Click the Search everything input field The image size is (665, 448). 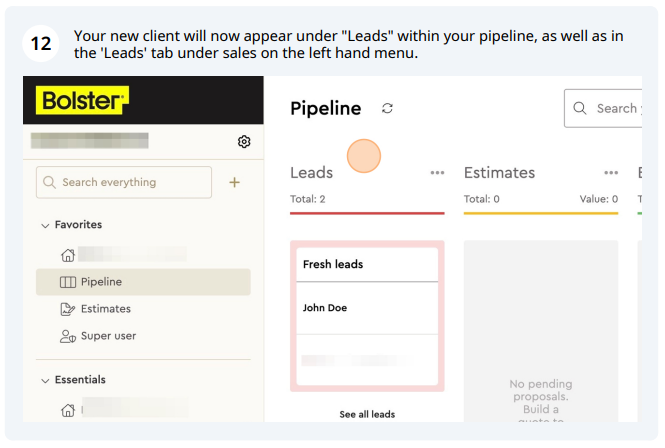[x=124, y=182]
